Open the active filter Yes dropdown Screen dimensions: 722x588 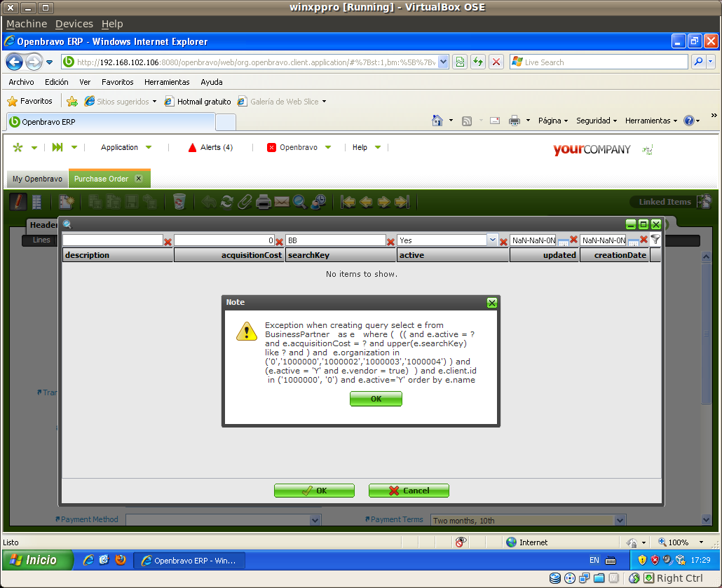click(x=493, y=240)
